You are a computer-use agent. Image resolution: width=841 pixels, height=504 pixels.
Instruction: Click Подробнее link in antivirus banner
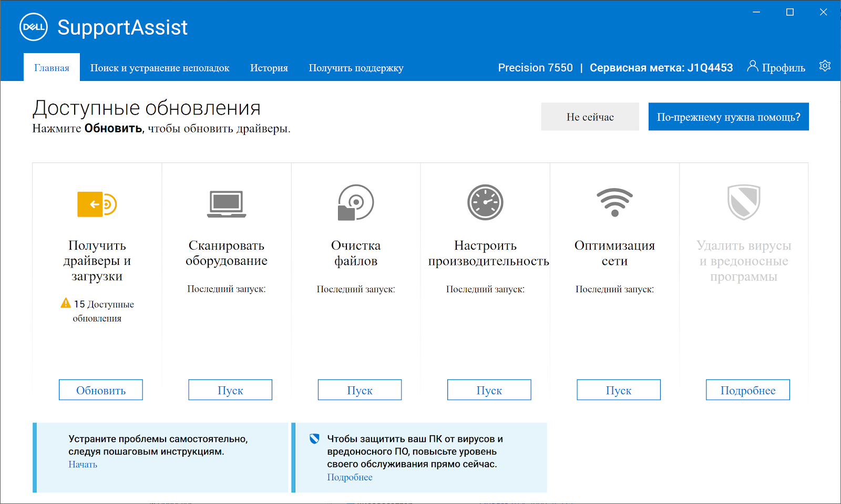click(x=350, y=477)
